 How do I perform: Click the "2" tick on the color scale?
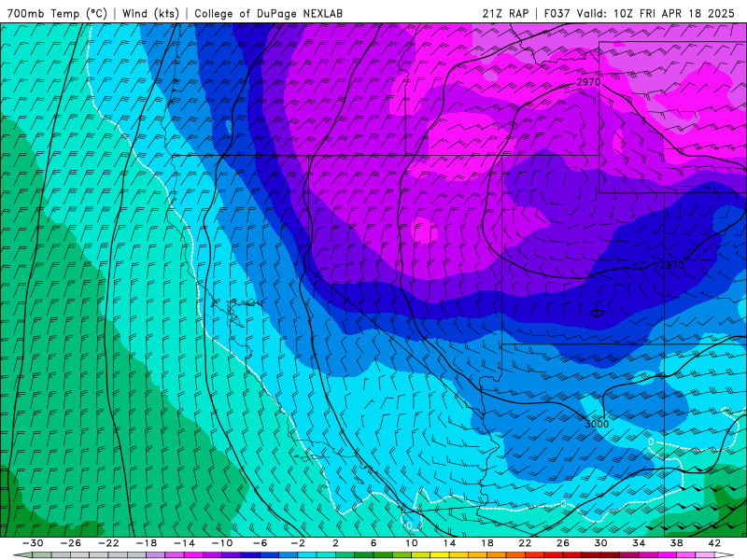click(x=335, y=543)
